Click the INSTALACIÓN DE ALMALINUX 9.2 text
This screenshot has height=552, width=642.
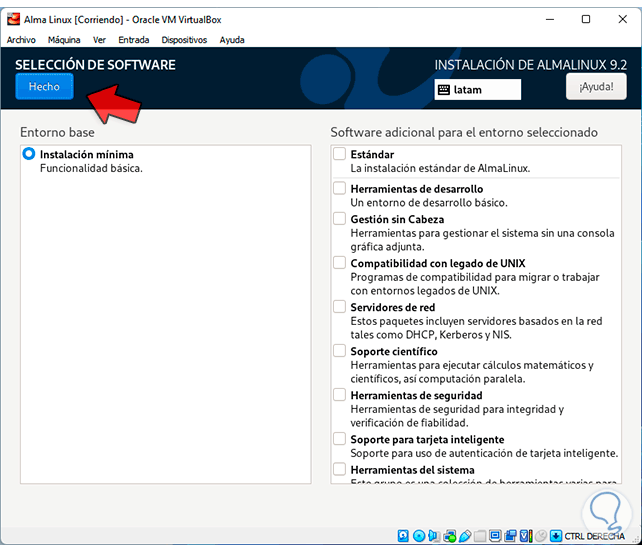click(x=531, y=65)
